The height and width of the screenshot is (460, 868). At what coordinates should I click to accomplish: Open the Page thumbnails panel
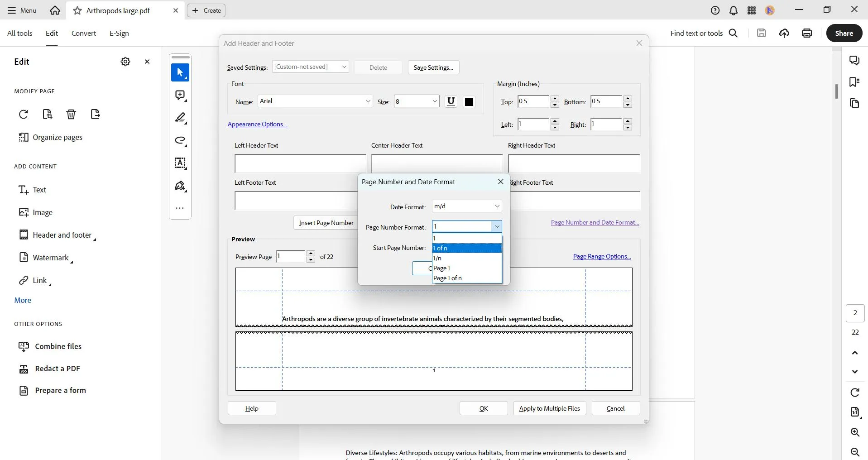click(x=855, y=104)
